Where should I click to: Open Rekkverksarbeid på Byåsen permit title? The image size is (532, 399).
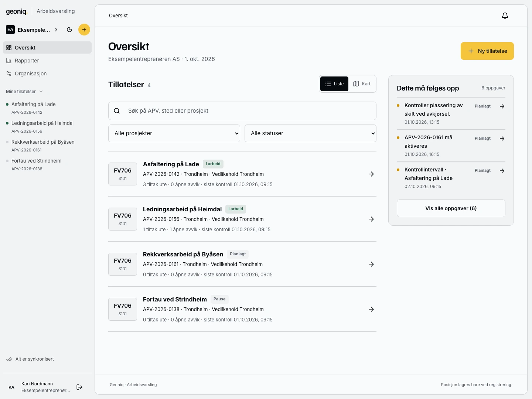183,254
